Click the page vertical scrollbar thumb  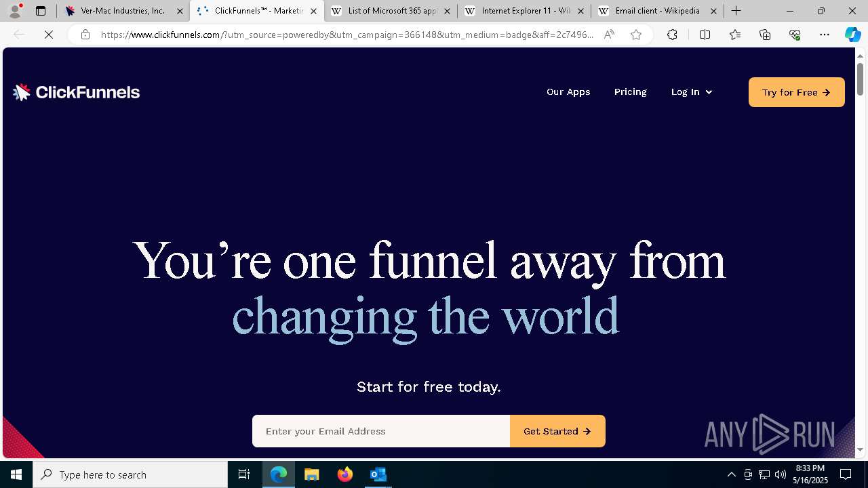(x=860, y=79)
